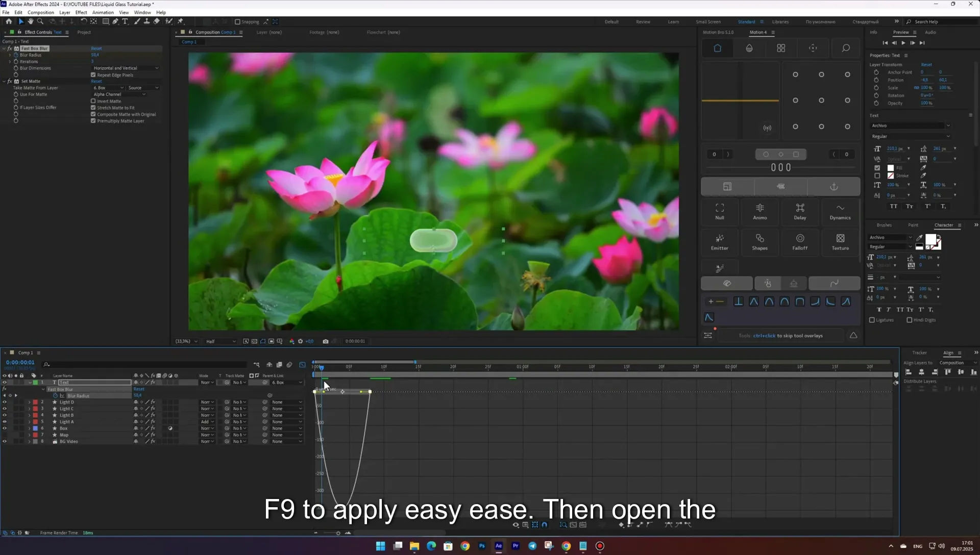Toggle Repeat Edge Pixels checkbox
Screen dimensions: 980x555
[x=93, y=75]
